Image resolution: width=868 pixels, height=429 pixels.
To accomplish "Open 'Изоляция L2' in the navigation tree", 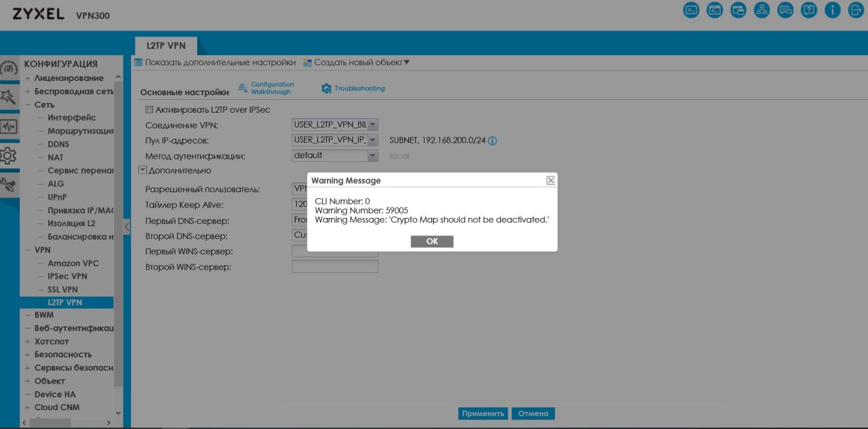I will (71, 223).
